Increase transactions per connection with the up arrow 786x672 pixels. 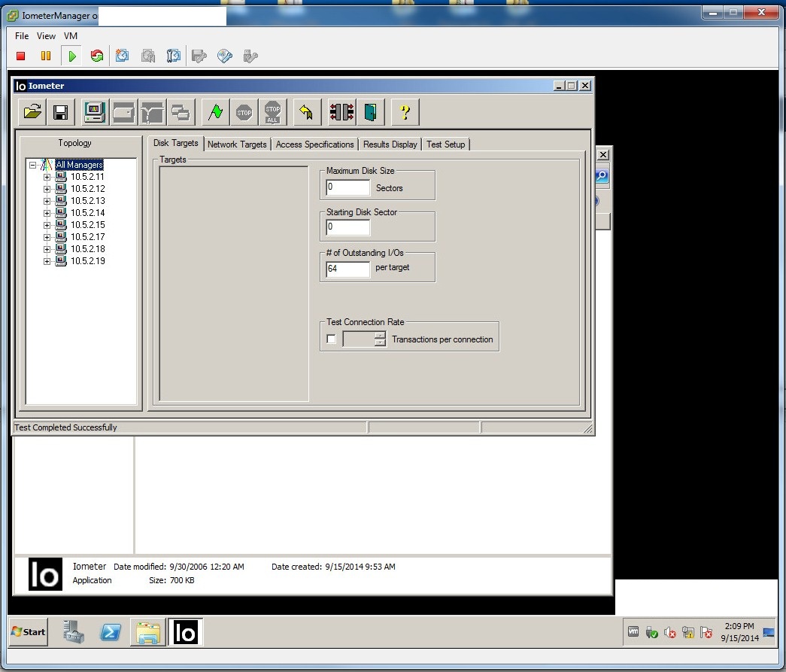tap(381, 336)
